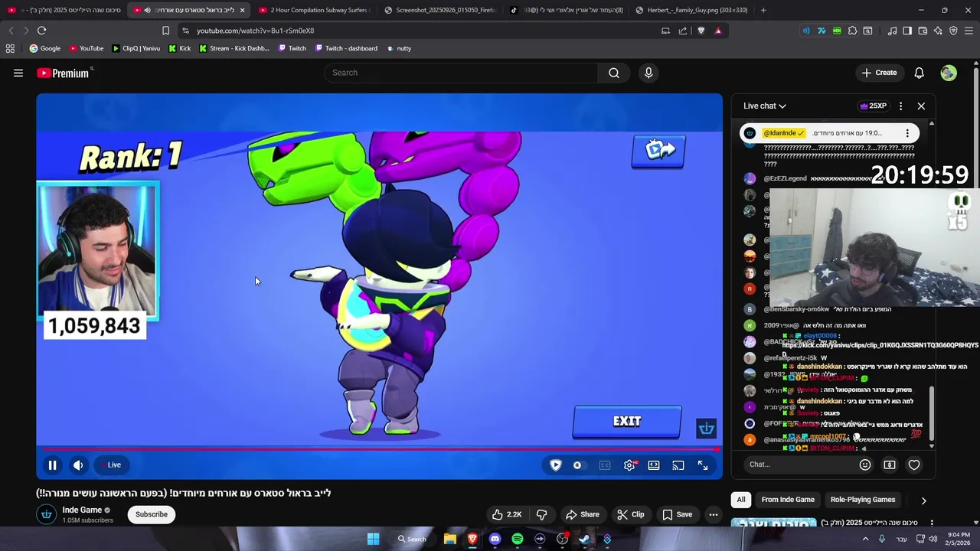Open the Leo AI sparkle icon
Image resolution: width=980 pixels, height=551 pixels.
click(x=938, y=31)
